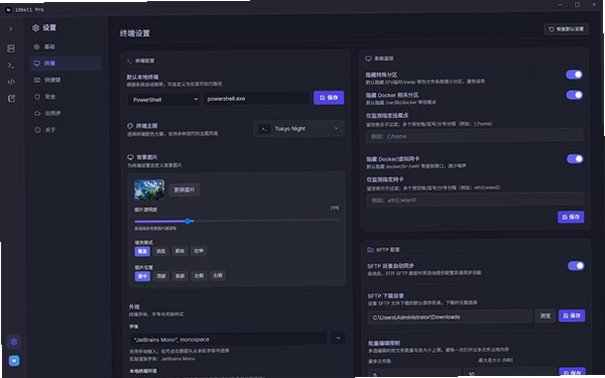605x378 pixels.
Task: Save the batch edit limit settings
Action: coord(572,373)
